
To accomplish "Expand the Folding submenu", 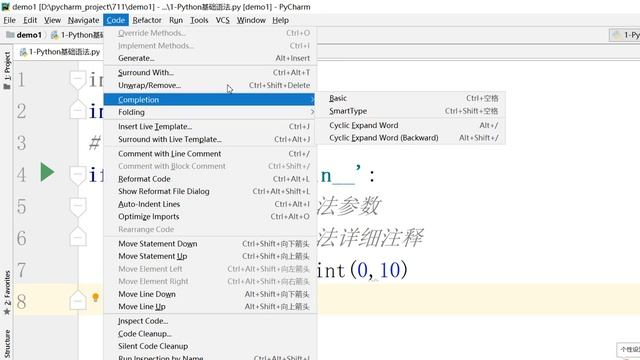I will pos(210,112).
